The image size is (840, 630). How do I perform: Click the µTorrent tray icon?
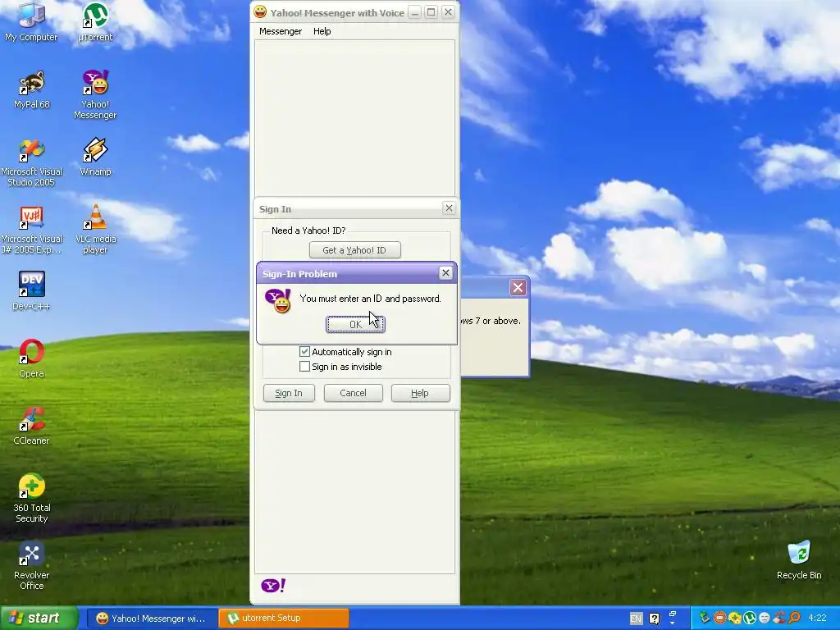750,619
